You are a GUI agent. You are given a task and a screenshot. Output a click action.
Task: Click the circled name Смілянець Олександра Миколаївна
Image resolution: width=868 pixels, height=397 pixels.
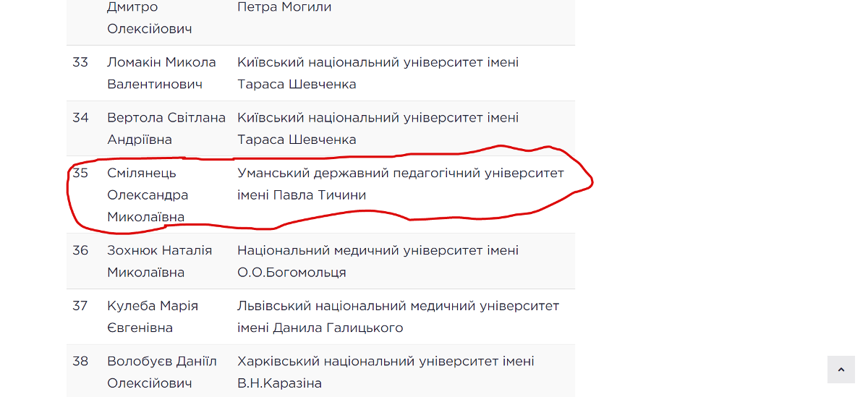click(147, 195)
